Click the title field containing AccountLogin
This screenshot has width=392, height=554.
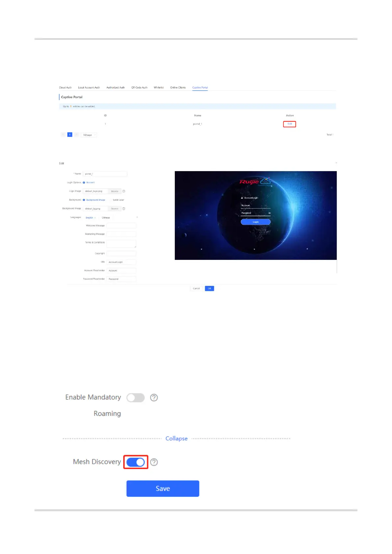pos(121,262)
